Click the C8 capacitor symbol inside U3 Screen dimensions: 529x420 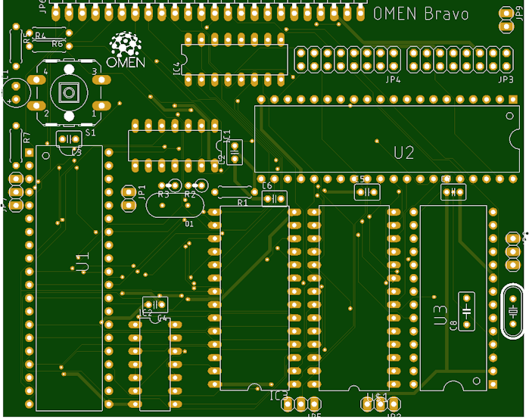[466, 311]
